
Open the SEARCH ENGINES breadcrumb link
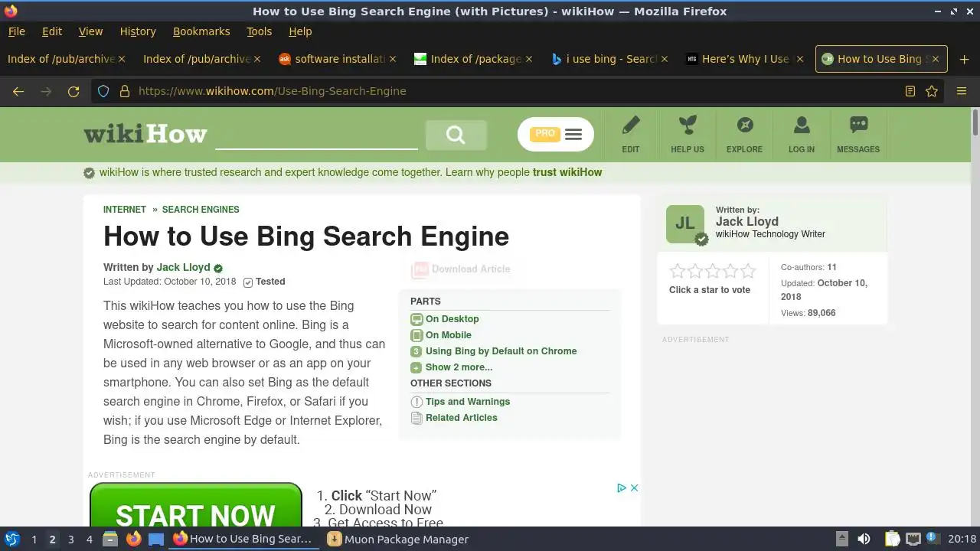(201, 210)
